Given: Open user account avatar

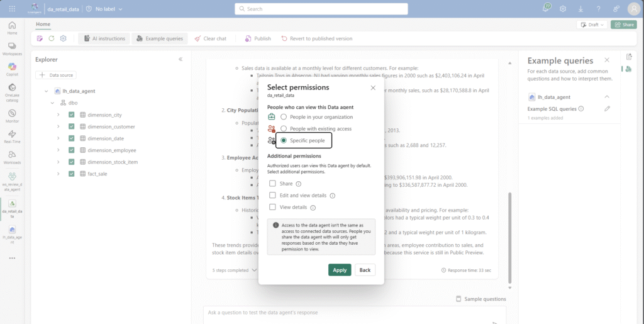Looking at the screenshot, I should (x=634, y=9).
